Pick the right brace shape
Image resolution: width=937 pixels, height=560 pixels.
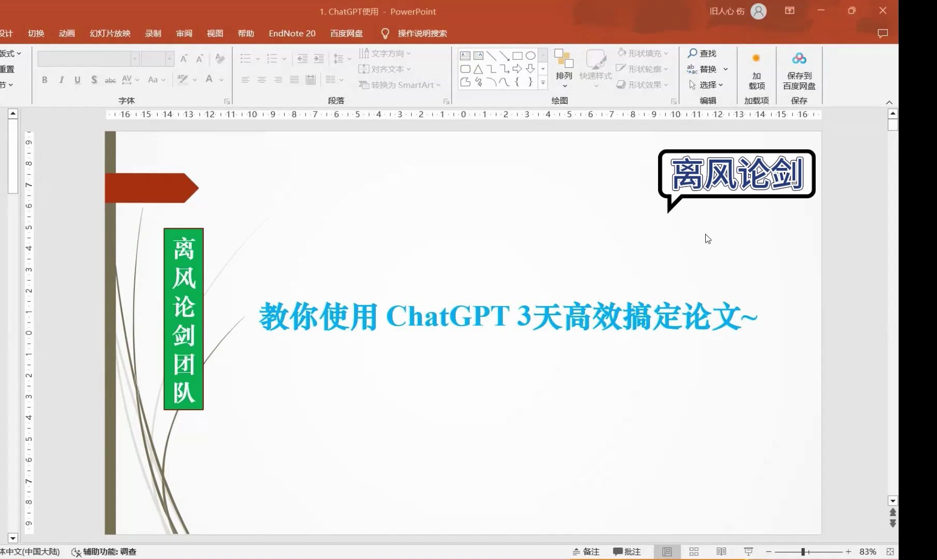(x=530, y=81)
